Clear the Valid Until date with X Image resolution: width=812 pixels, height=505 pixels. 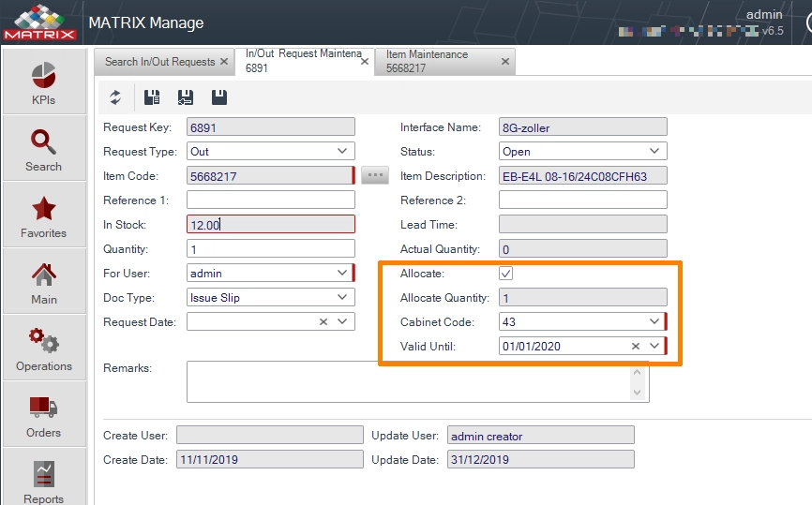click(636, 346)
